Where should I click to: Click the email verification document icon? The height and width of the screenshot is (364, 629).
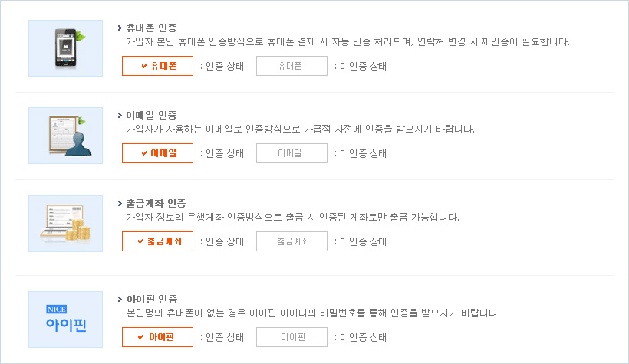coord(65,136)
